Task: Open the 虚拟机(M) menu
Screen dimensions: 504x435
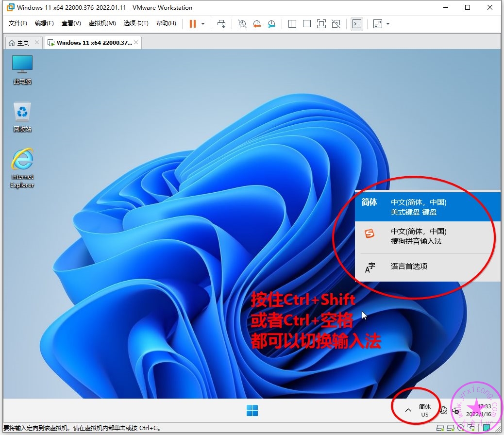Action: pyautogui.click(x=102, y=23)
